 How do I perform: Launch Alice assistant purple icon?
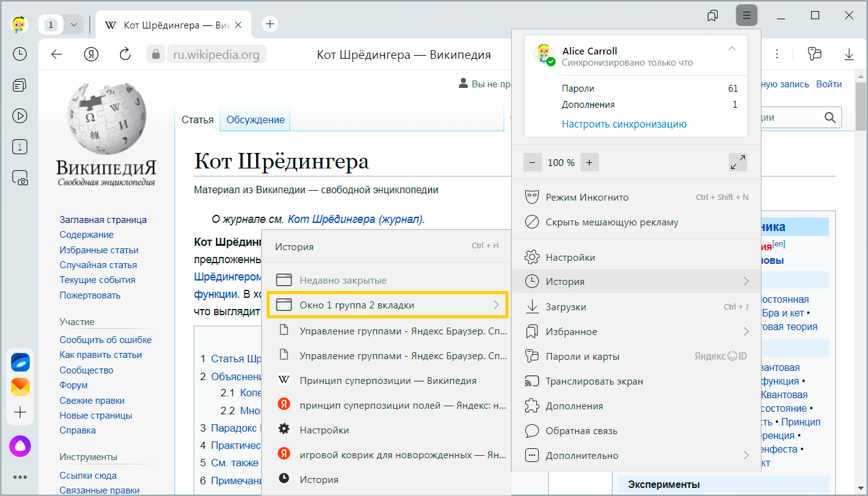(x=20, y=446)
